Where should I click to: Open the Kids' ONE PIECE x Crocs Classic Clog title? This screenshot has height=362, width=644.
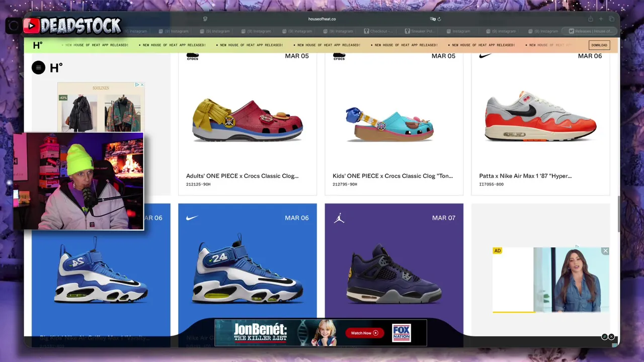click(392, 176)
